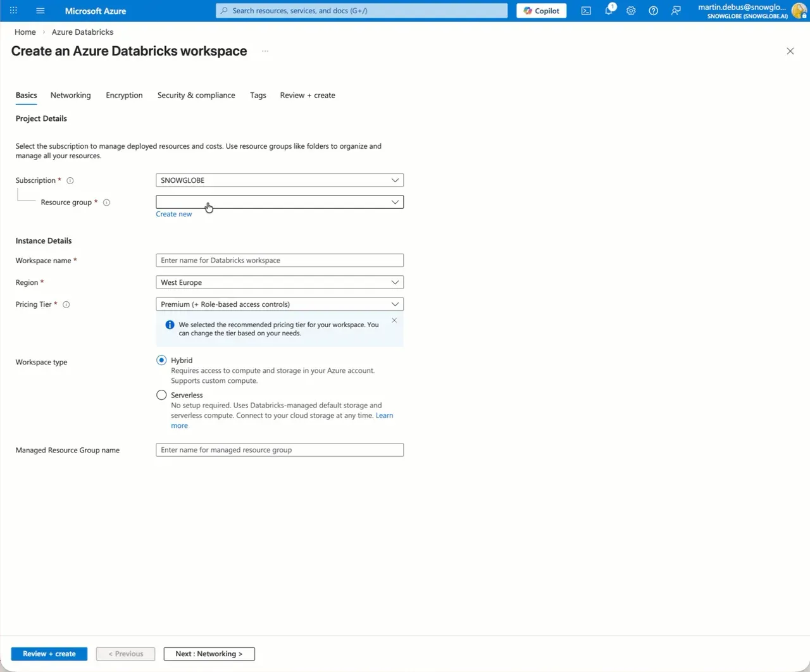
Task: Select the Hybrid workspace type
Action: pos(161,360)
